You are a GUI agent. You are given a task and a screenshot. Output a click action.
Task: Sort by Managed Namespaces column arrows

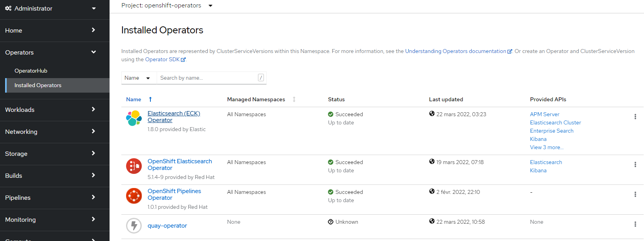(294, 100)
